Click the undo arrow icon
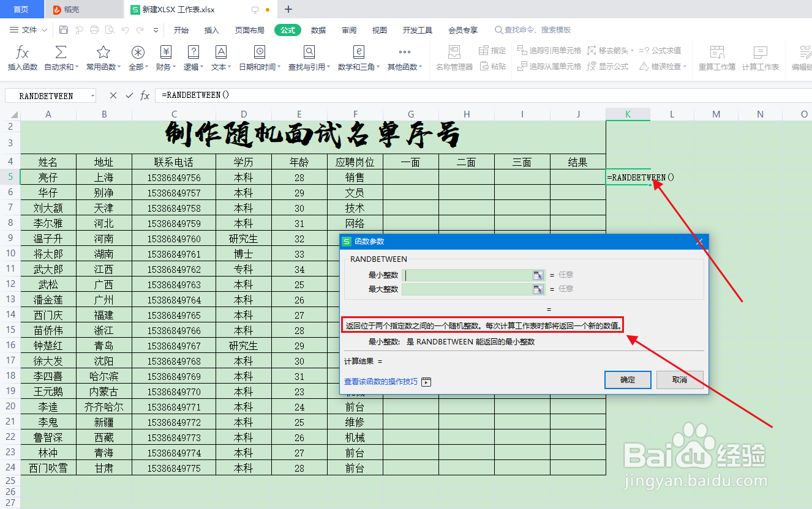Image resolution: width=812 pixels, height=509 pixels. pos(124,30)
